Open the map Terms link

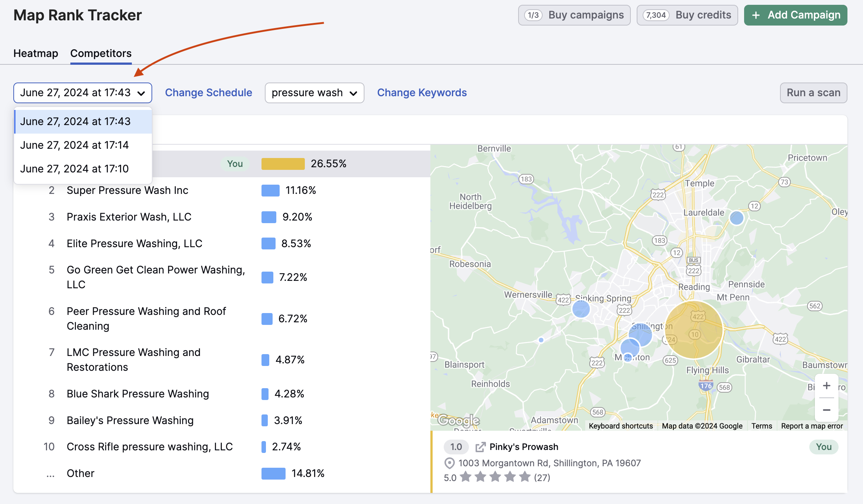coord(762,426)
